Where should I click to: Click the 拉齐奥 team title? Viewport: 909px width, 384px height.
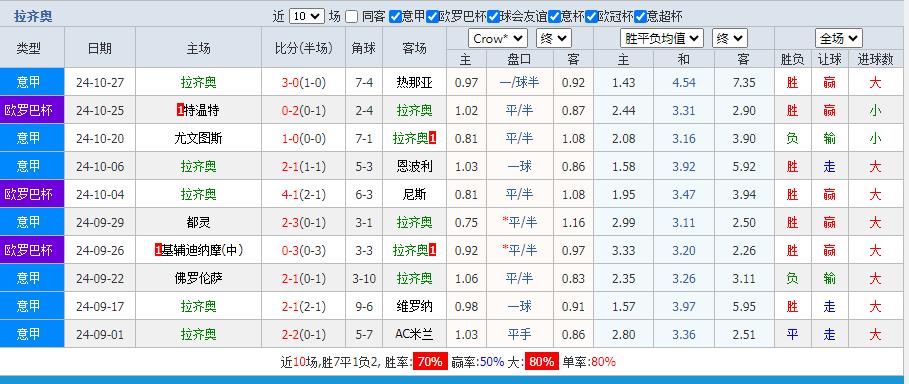tap(33, 16)
